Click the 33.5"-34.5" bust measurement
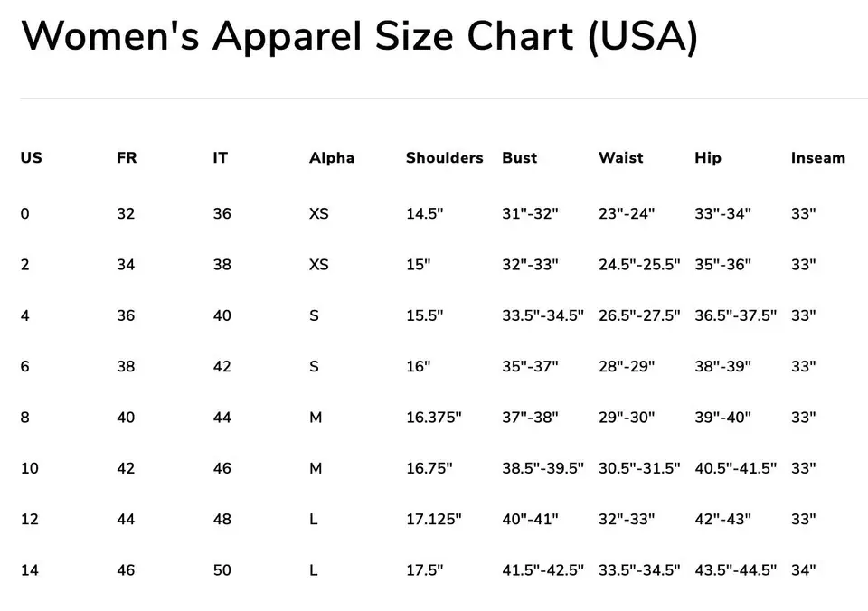 pos(542,315)
